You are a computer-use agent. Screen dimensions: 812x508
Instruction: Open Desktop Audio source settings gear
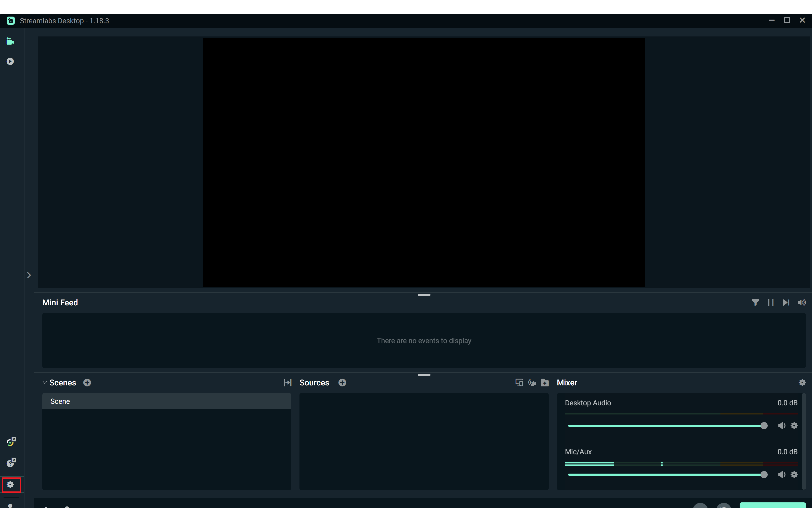[794, 426]
